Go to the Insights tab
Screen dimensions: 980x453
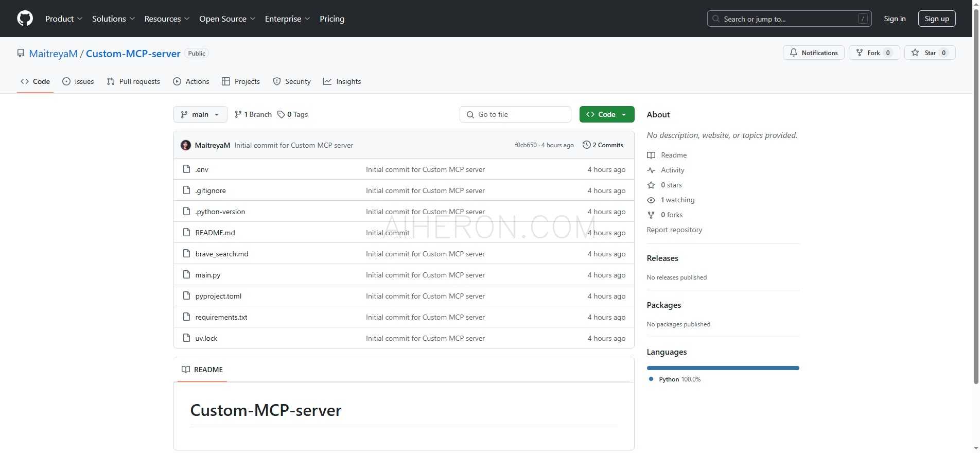(x=342, y=81)
